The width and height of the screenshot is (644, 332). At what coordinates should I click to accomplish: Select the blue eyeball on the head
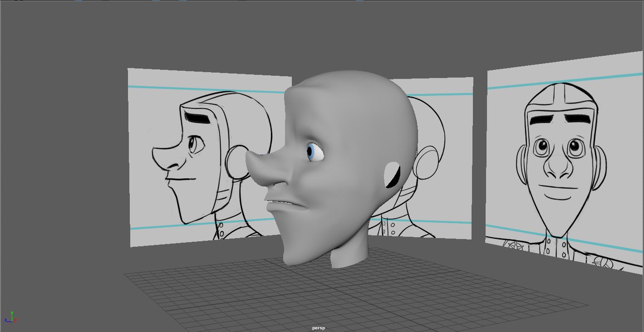pyautogui.click(x=315, y=152)
